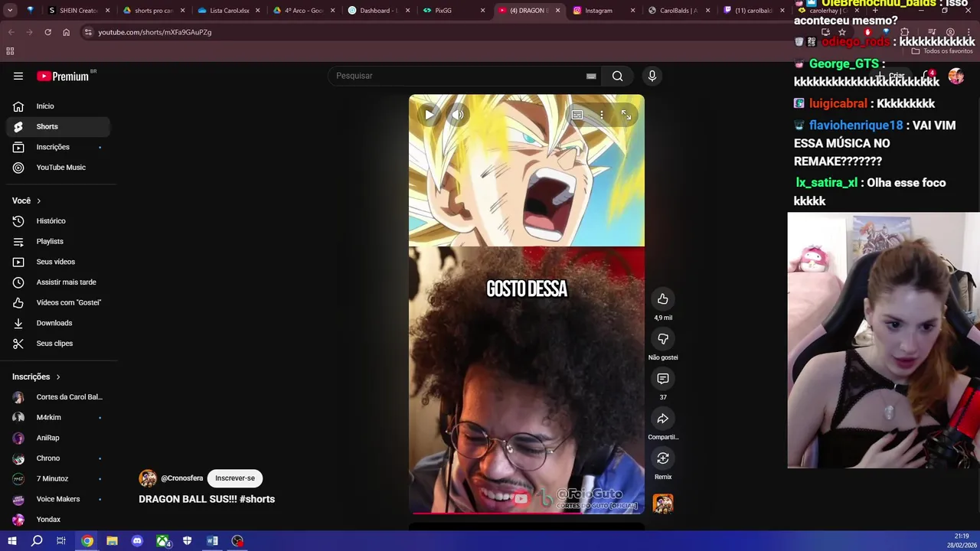Open the Windows Start menu
980x551 pixels.
[11, 541]
